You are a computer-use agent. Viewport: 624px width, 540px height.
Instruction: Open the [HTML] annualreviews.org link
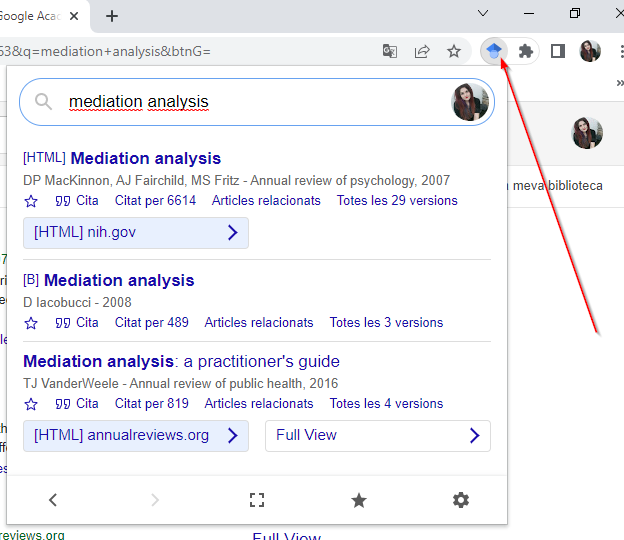[x=135, y=435]
